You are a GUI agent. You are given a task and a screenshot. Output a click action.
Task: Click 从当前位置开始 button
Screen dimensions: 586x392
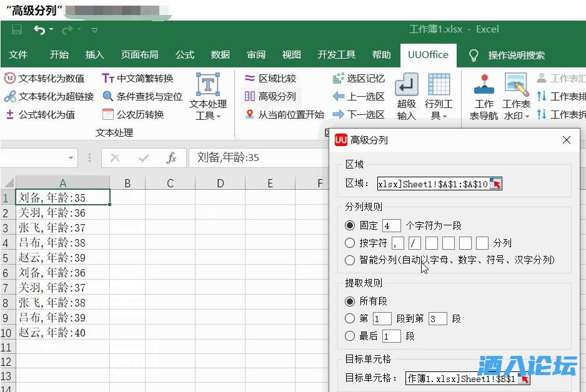[284, 114]
